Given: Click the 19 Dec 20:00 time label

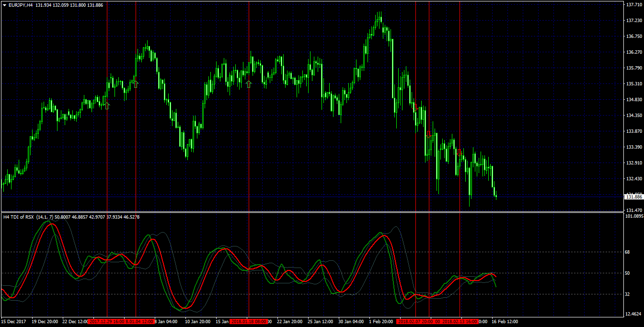Looking at the screenshot, I should tap(46, 322).
